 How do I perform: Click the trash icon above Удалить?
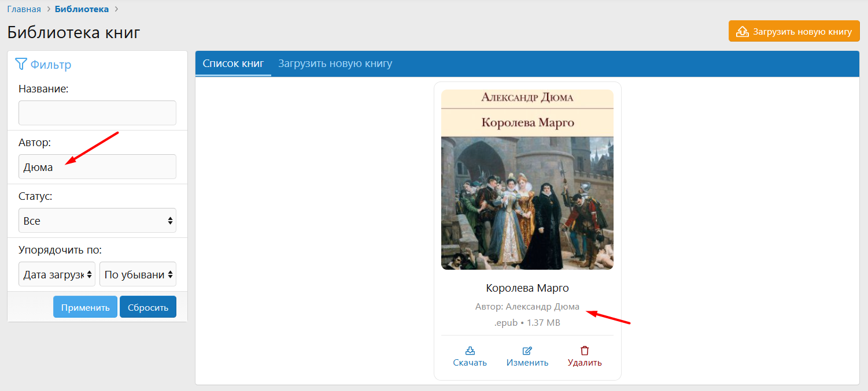(585, 351)
